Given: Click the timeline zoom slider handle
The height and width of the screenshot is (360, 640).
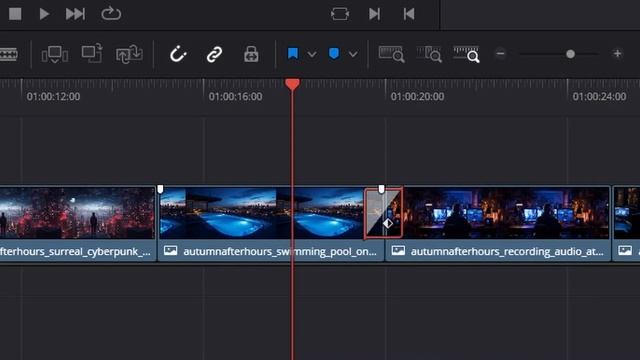Looking at the screenshot, I should 571,54.
